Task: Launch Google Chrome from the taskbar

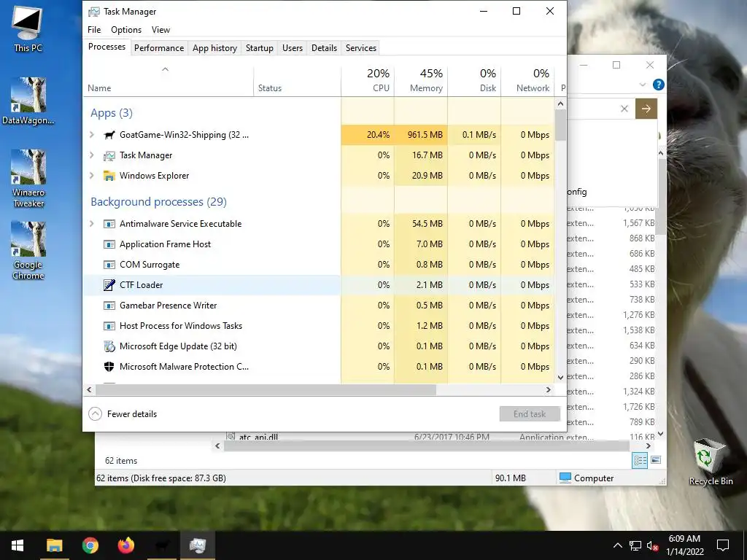Action: (90, 545)
